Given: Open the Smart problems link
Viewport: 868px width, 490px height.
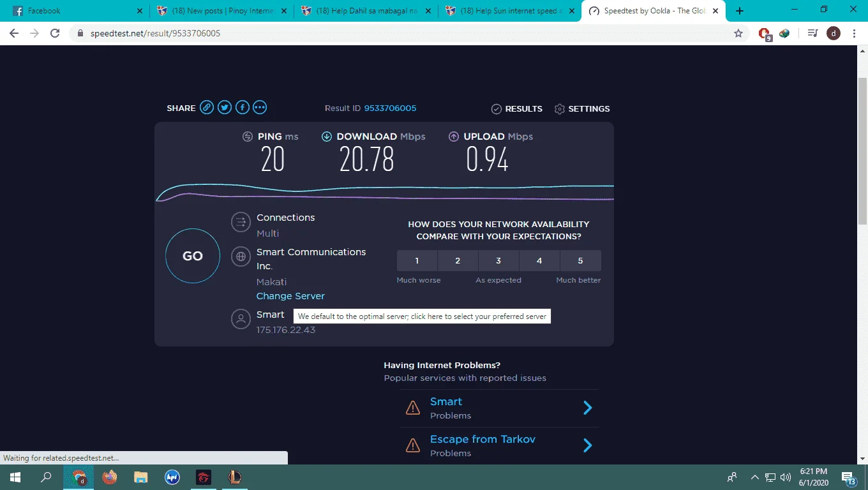Looking at the screenshot, I should (445, 401).
